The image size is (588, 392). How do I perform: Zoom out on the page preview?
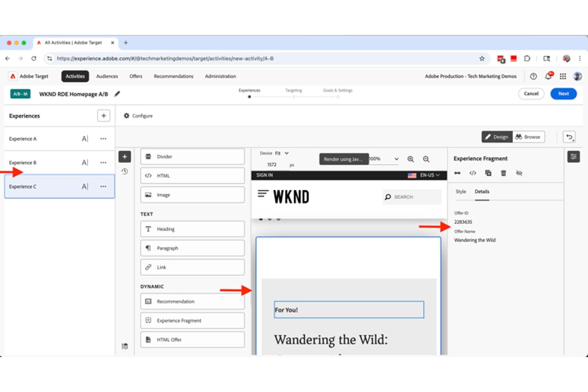point(426,159)
